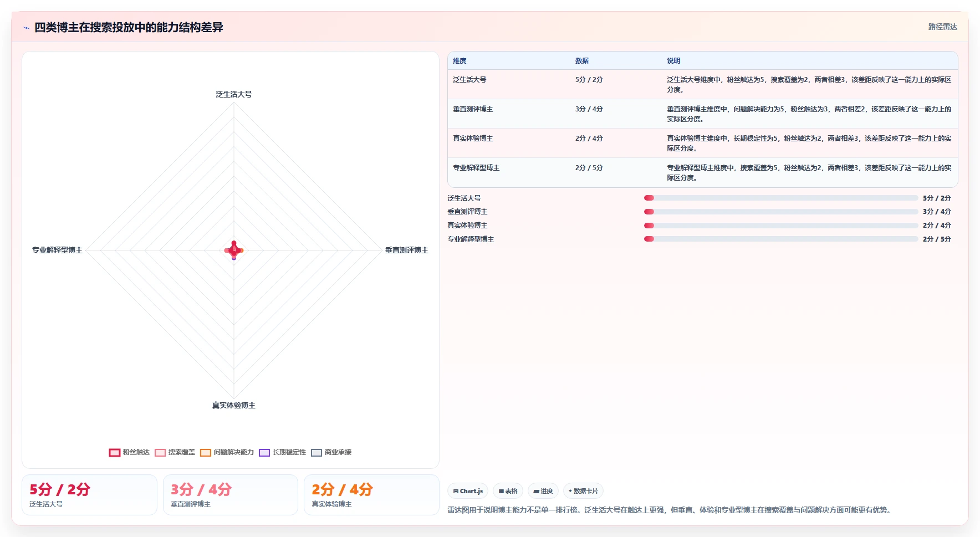The height and width of the screenshot is (537, 980).
Task: Click the 专业解释型博主 radar axis label
Action: click(x=57, y=250)
